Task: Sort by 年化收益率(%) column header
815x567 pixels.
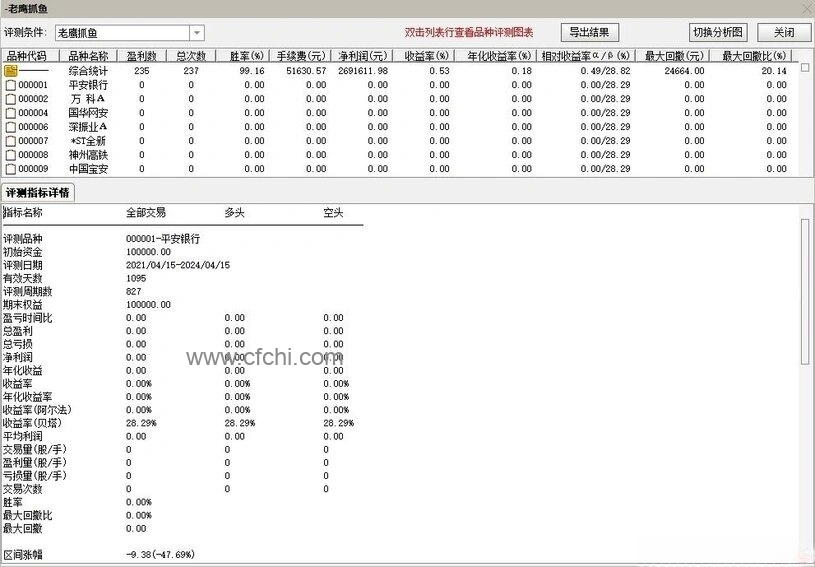Action: (496, 56)
